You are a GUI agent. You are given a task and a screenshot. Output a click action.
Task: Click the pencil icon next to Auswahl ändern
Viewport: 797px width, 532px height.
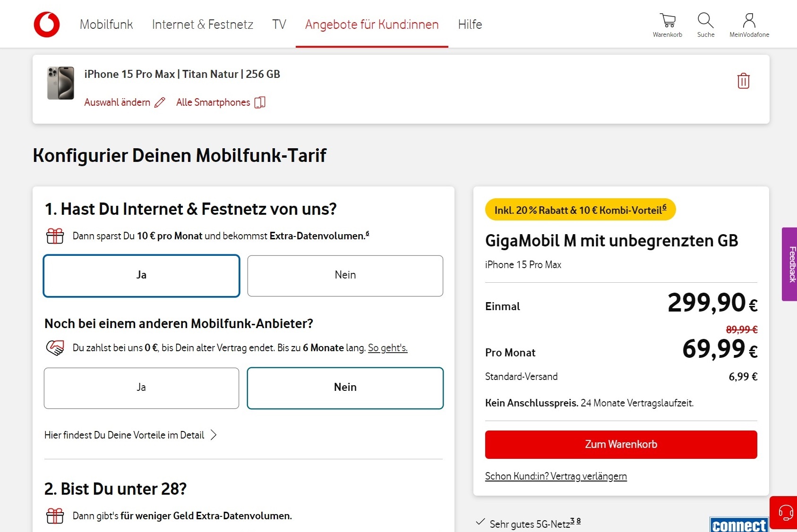click(160, 102)
